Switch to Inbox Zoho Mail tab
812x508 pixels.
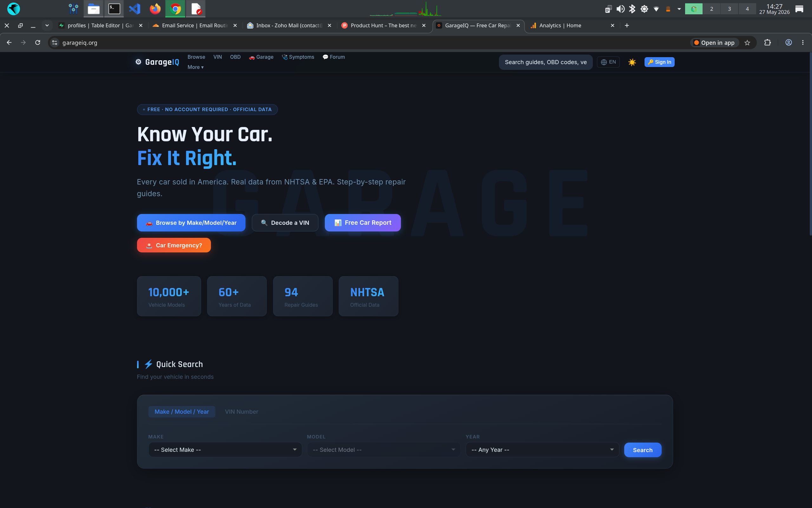click(289, 25)
